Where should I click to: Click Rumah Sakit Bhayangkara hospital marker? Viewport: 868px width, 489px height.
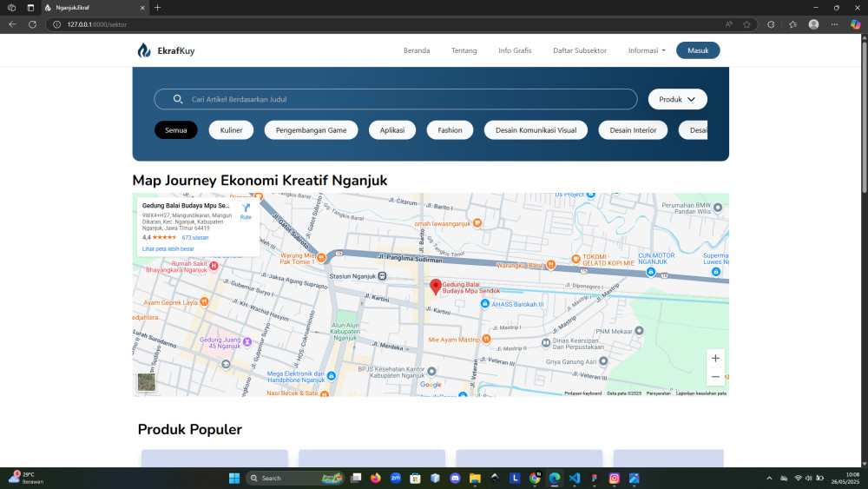coord(214,266)
